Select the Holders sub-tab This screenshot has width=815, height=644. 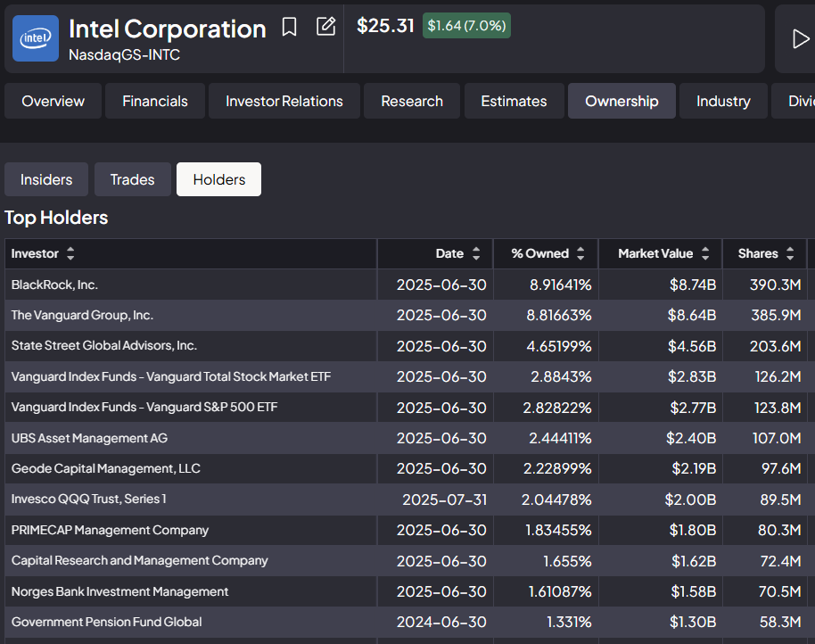click(x=218, y=179)
